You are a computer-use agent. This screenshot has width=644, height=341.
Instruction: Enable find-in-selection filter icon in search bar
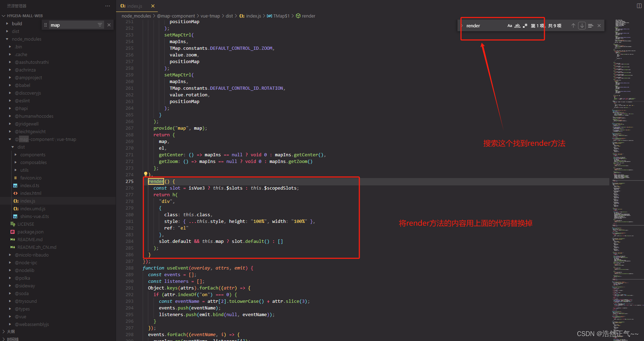coord(590,25)
